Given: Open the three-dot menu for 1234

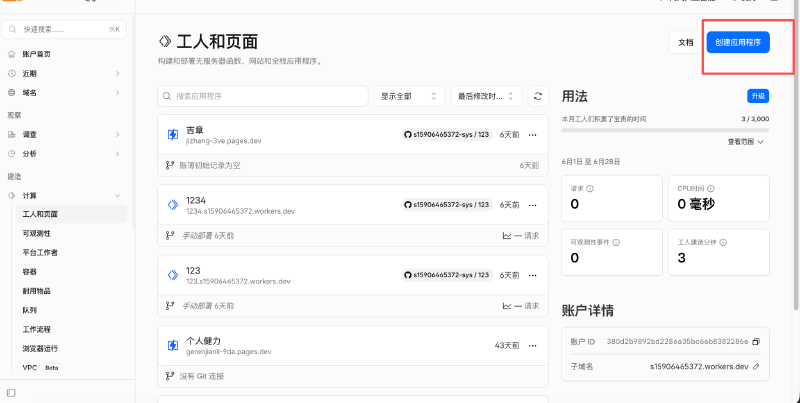Looking at the screenshot, I should 533,205.
